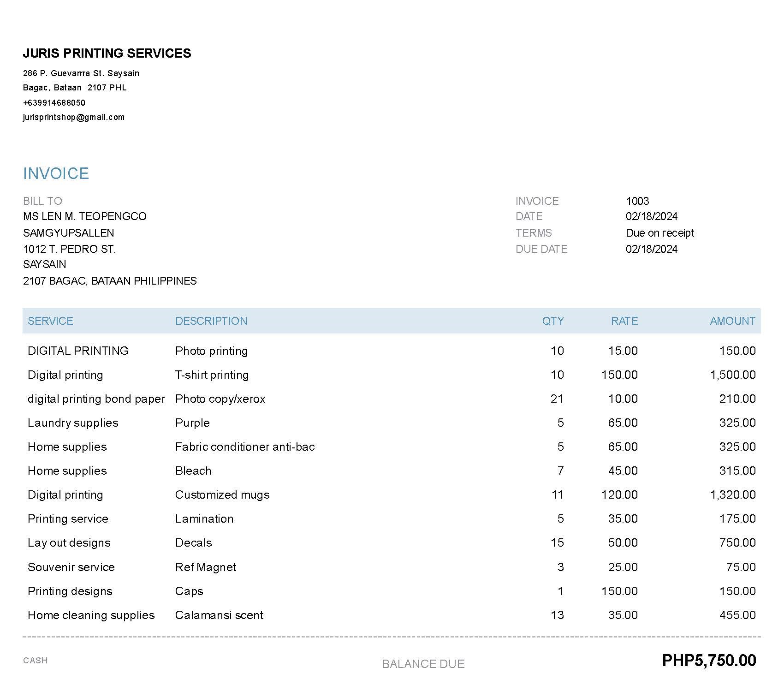Click the 120.00 rate for Customized mugs
This screenshot has width=784, height=697.
tap(620, 495)
